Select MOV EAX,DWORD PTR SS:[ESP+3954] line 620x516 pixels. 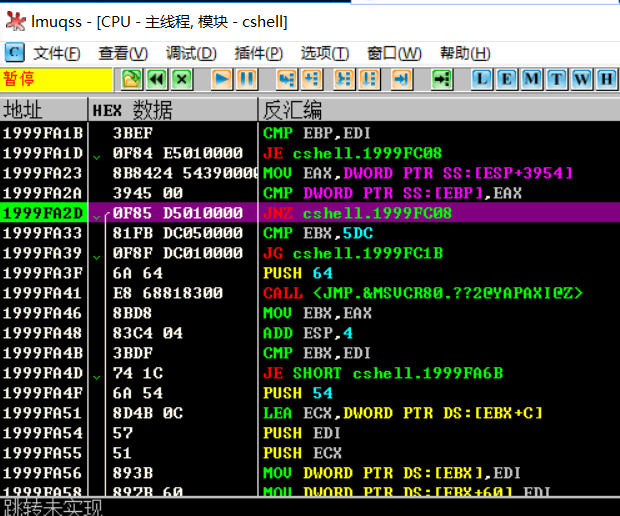pos(418,173)
